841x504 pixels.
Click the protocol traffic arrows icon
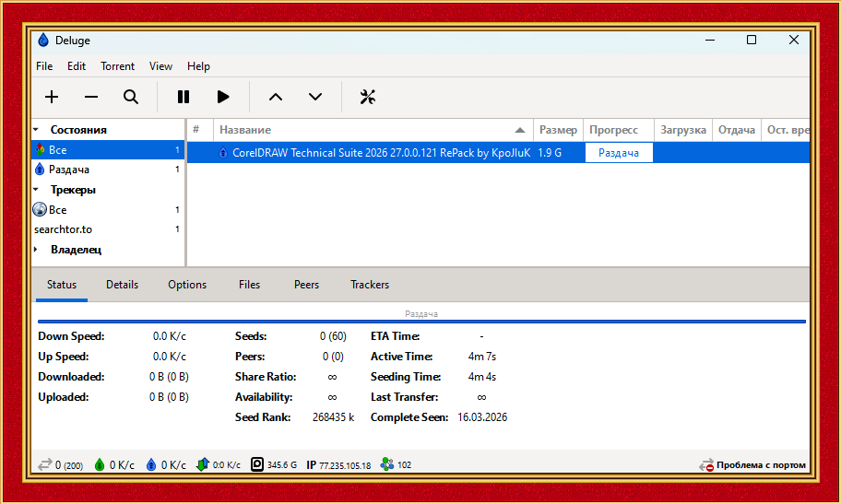pos(202,464)
